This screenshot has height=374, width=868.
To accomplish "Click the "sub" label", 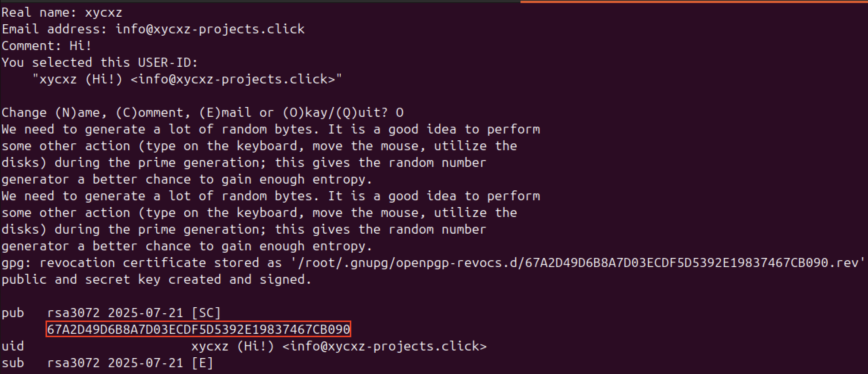I will tap(13, 363).
